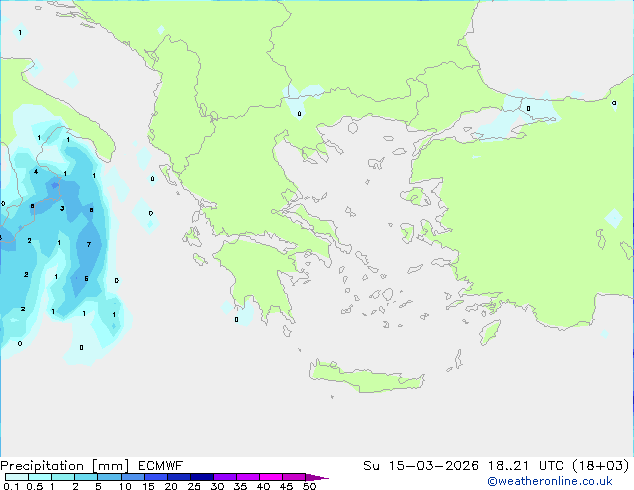This screenshot has height=490, width=634.
Task: Click the "30" legend scale label
Action: (217, 486)
